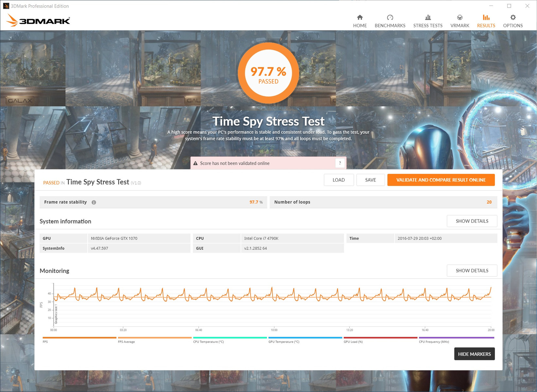The height and width of the screenshot is (392, 537).
Task: Validate and compare result online
Action: [441, 180]
